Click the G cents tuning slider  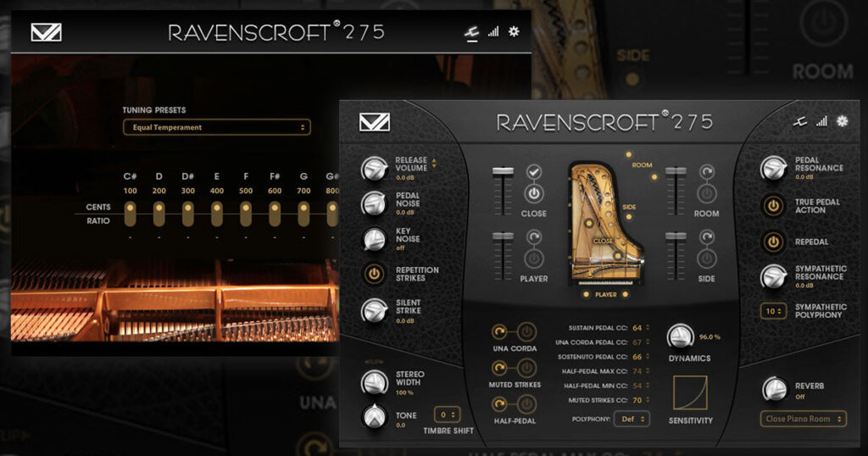(x=303, y=214)
